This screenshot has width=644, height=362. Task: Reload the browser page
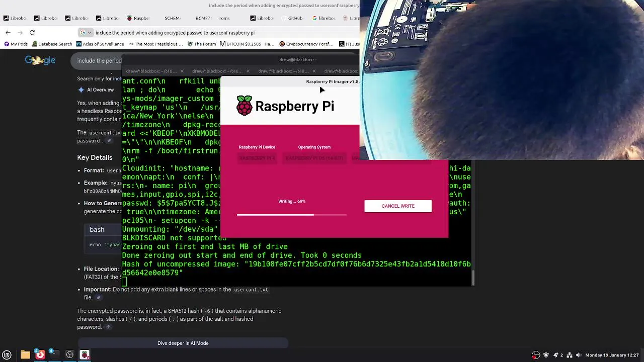click(32, 33)
